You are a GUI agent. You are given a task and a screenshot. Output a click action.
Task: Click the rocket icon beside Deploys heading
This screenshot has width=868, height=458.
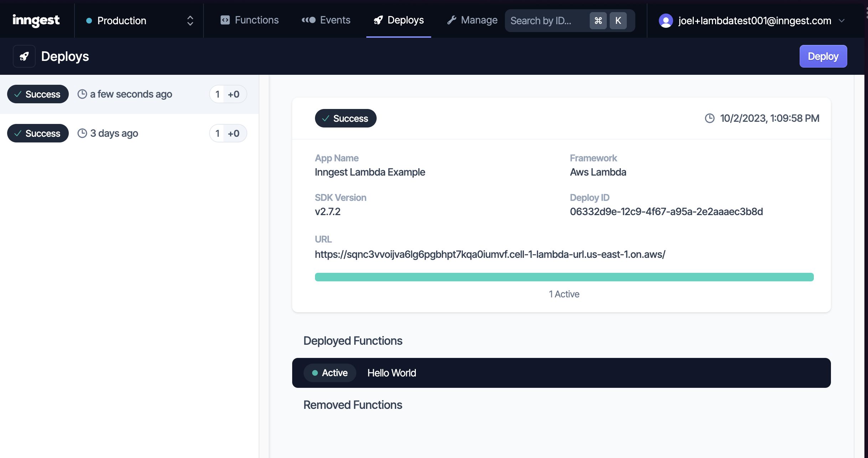coord(24,56)
